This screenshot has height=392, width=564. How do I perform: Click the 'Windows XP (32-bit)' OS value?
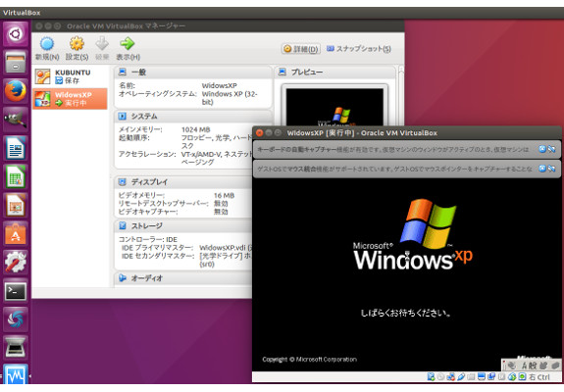[x=230, y=98]
